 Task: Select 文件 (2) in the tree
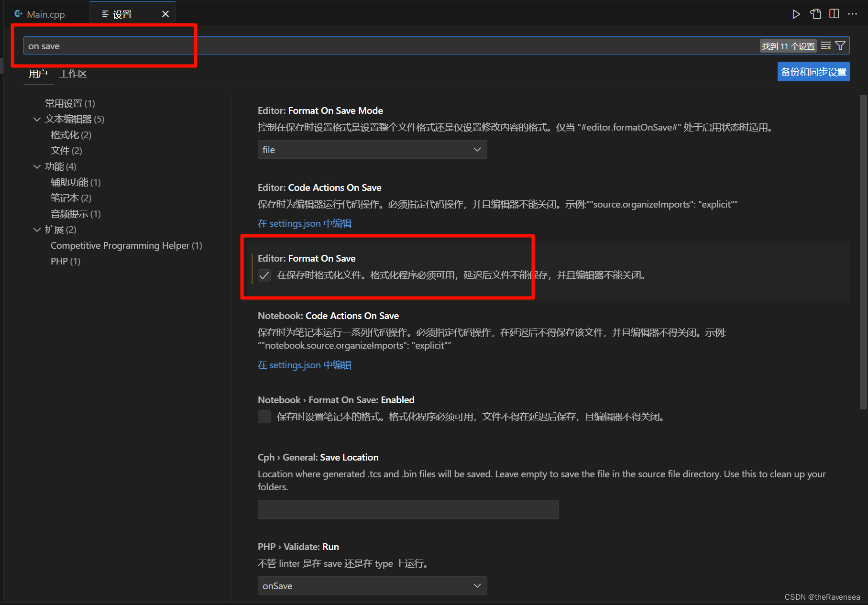tap(66, 151)
